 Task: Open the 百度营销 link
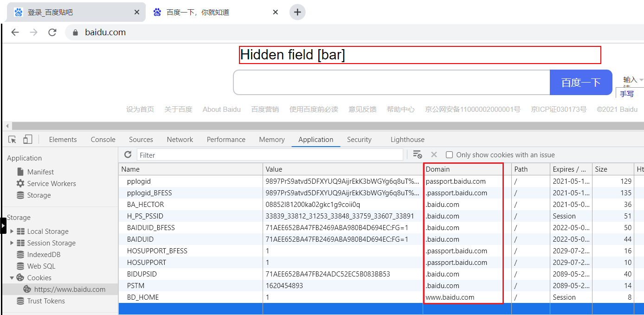(265, 109)
